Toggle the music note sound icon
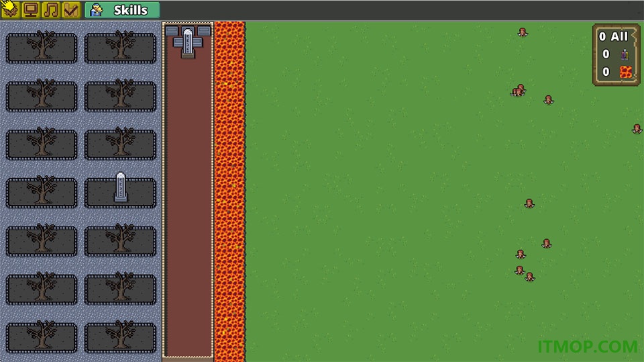The image size is (644, 362). coord(51,10)
